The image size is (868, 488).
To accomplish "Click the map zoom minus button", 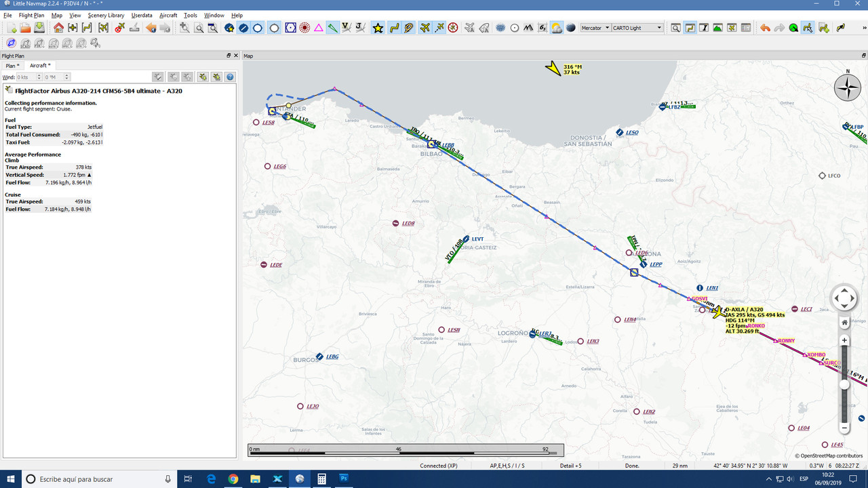I will [844, 428].
